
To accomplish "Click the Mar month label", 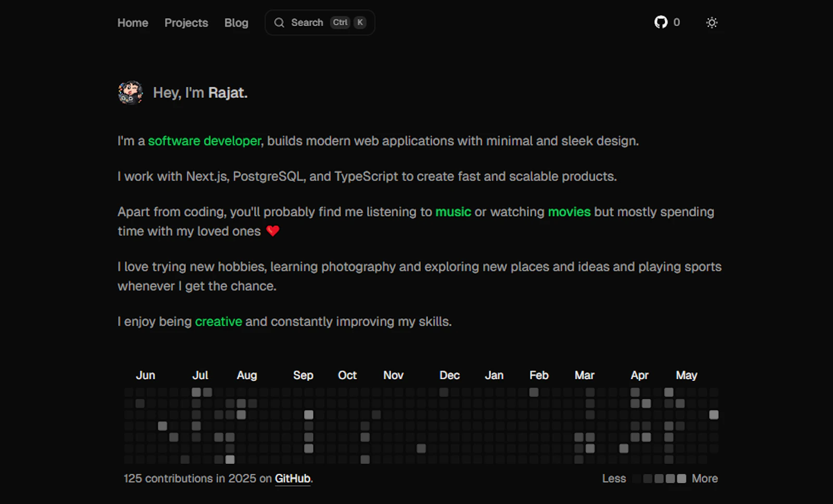I will [x=585, y=375].
